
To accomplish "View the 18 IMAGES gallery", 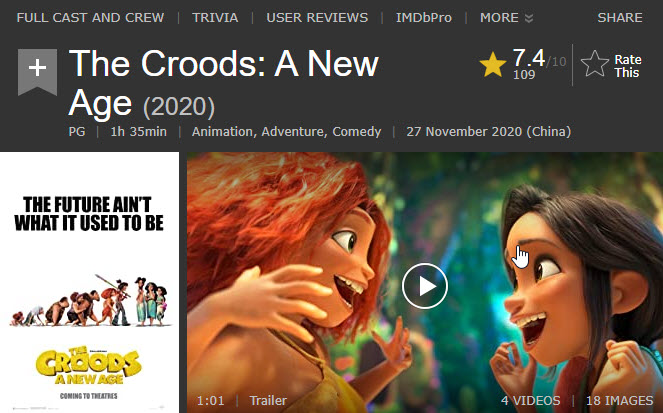I will coord(619,400).
